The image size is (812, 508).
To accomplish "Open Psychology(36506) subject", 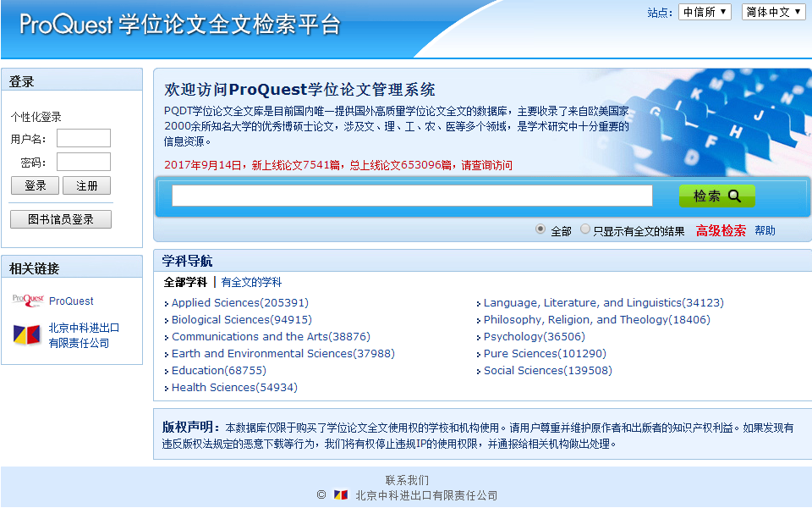I will coord(535,336).
